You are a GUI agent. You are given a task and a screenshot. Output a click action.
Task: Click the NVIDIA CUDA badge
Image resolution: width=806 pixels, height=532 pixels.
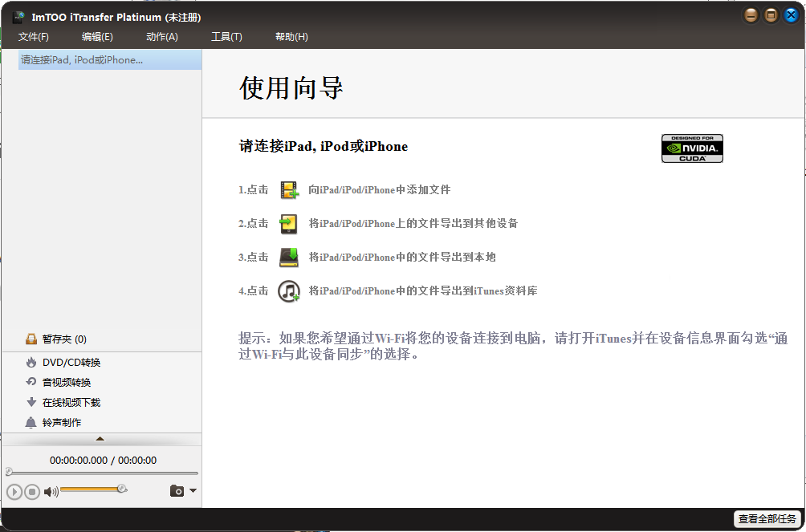click(692, 148)
